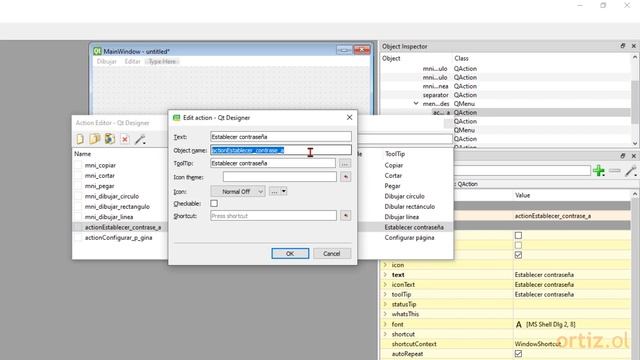Expand the text property row
The image size is (640, 360).
[x=385, y=275]
